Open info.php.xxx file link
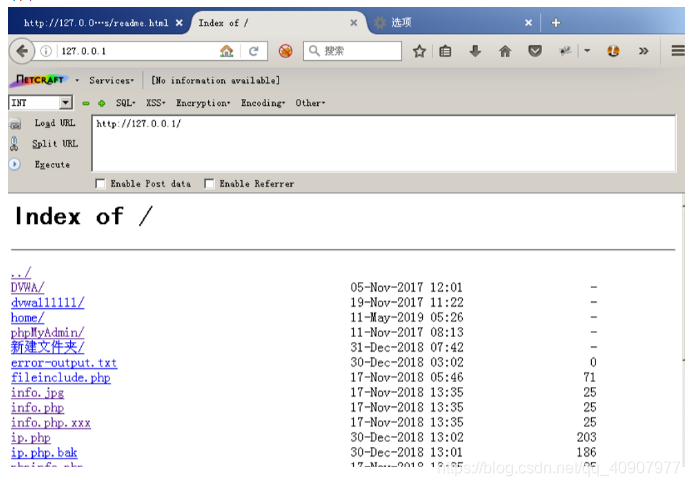690x486 pixels. click(51, 423)
